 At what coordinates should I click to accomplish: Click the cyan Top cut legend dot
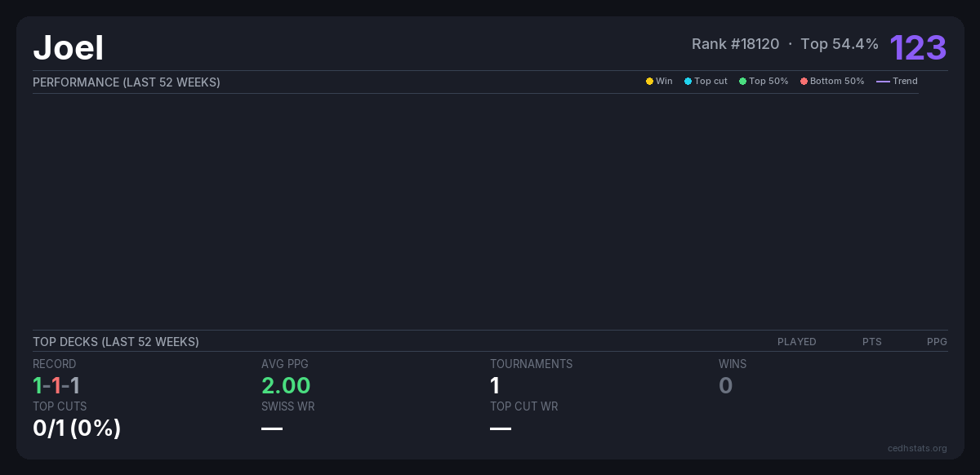[688, 82]
